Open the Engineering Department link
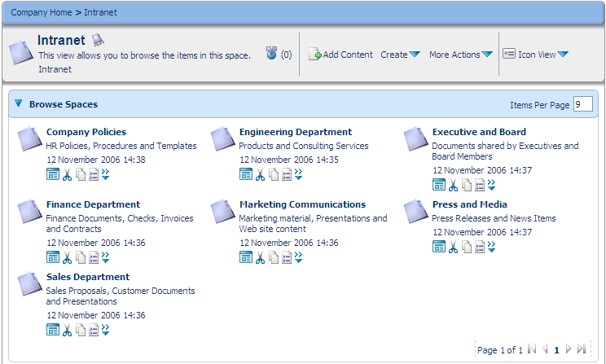606x364 pixels. pos(296,132)
